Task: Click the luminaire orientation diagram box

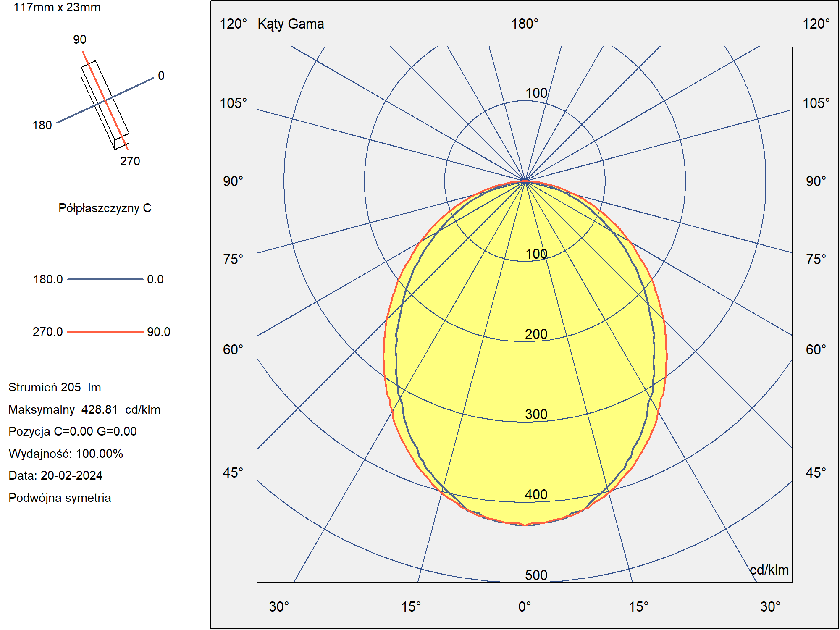Action: tap(105, 105)
